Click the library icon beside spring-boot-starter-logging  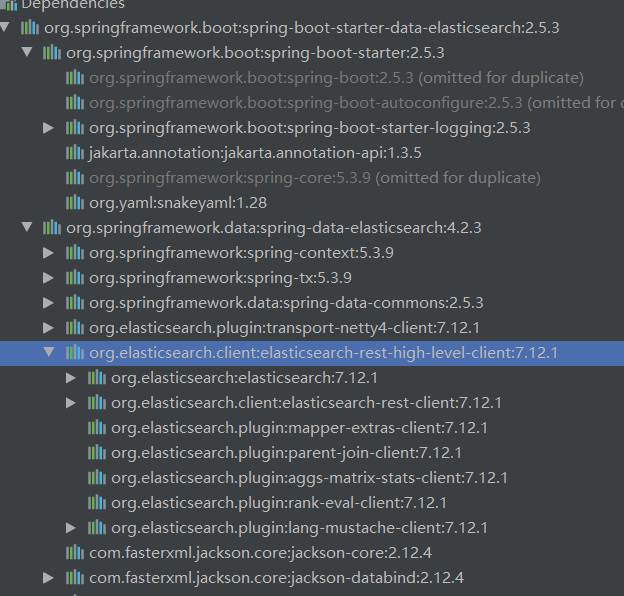75,128
